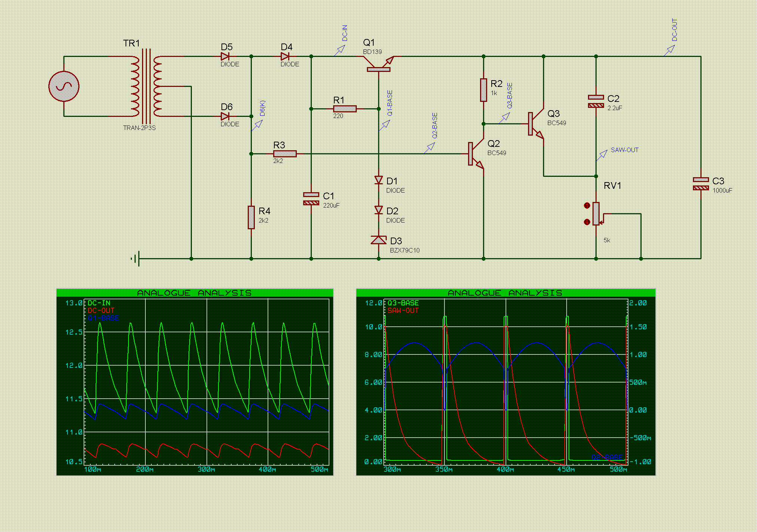
Task: Click left graph ANALOGUE ANALYSIS title bar
Action: pos(194,293)
